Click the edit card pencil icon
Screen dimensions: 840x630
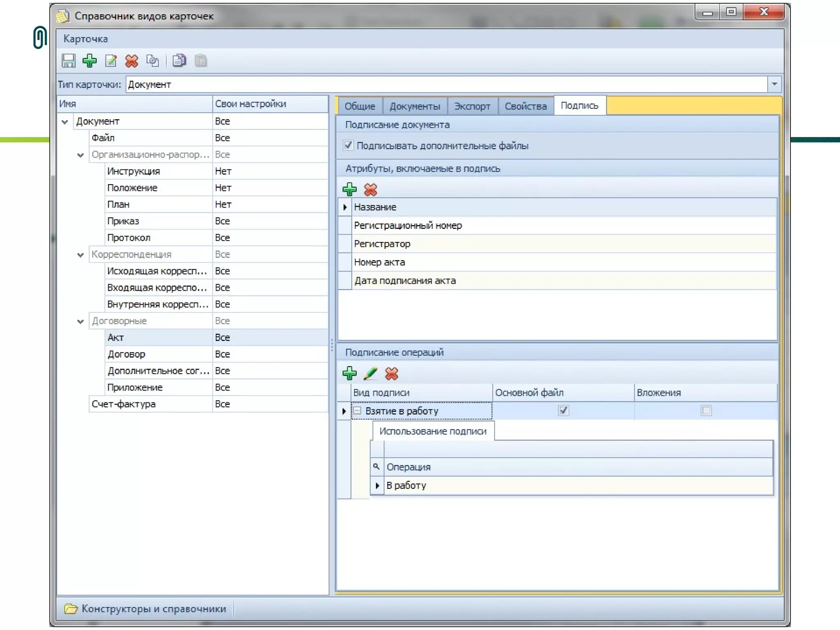(111, 61)
